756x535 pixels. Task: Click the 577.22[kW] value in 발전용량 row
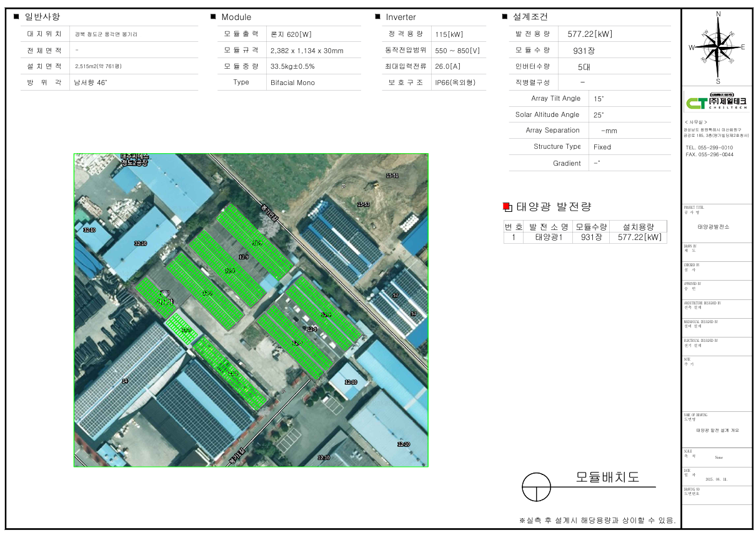(x=589, y=34)
